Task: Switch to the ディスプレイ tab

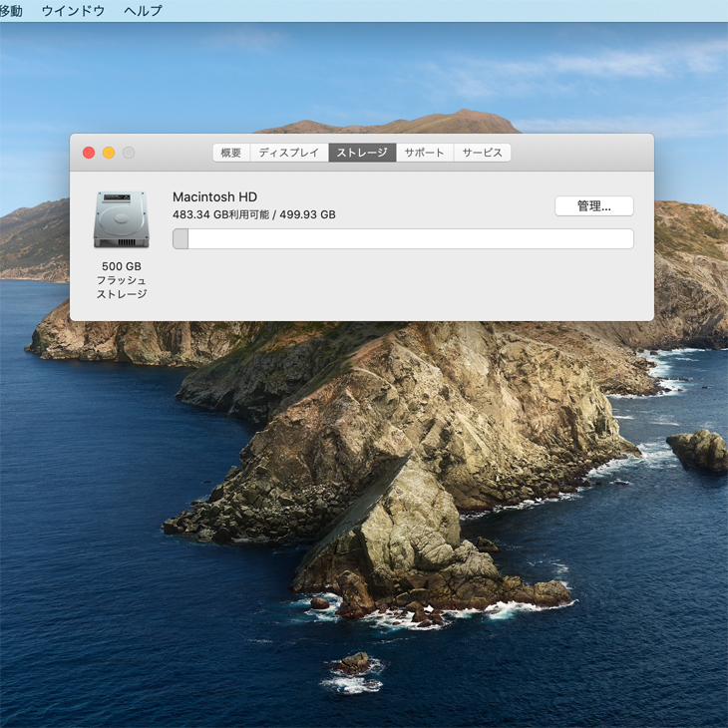Action: coord(289,153)
